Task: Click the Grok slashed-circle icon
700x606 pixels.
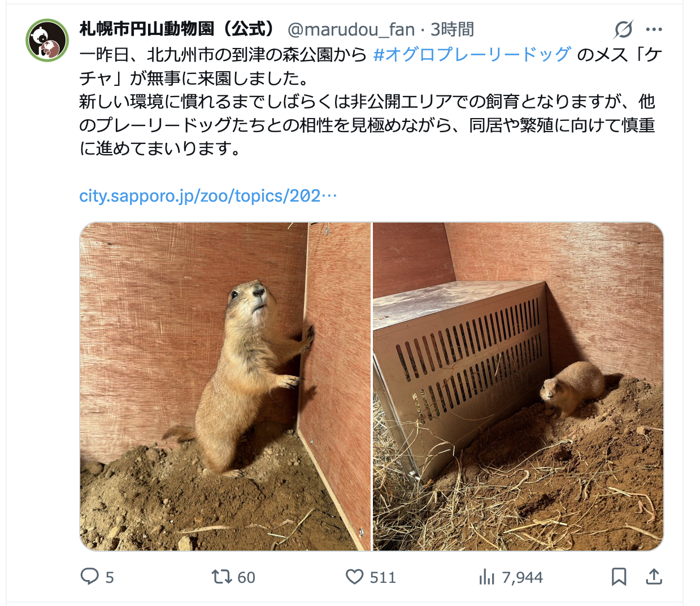Action: (x=624, y=29)
